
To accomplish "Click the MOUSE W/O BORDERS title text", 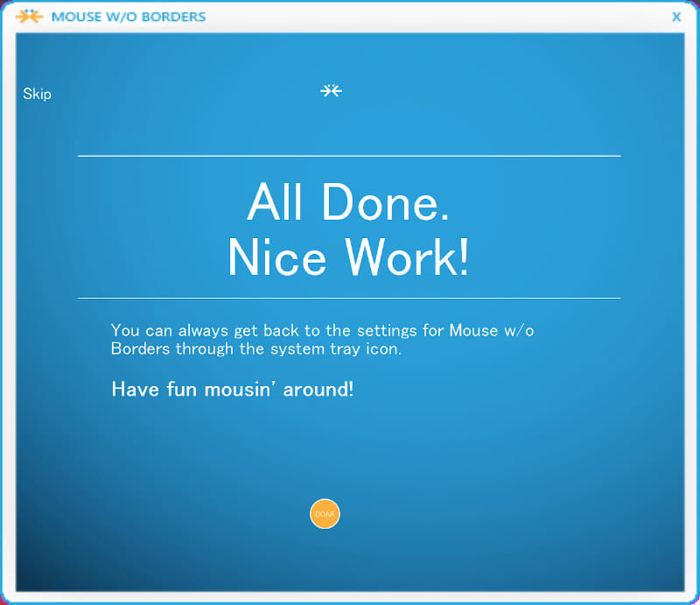I will click(x=129, y=17).
